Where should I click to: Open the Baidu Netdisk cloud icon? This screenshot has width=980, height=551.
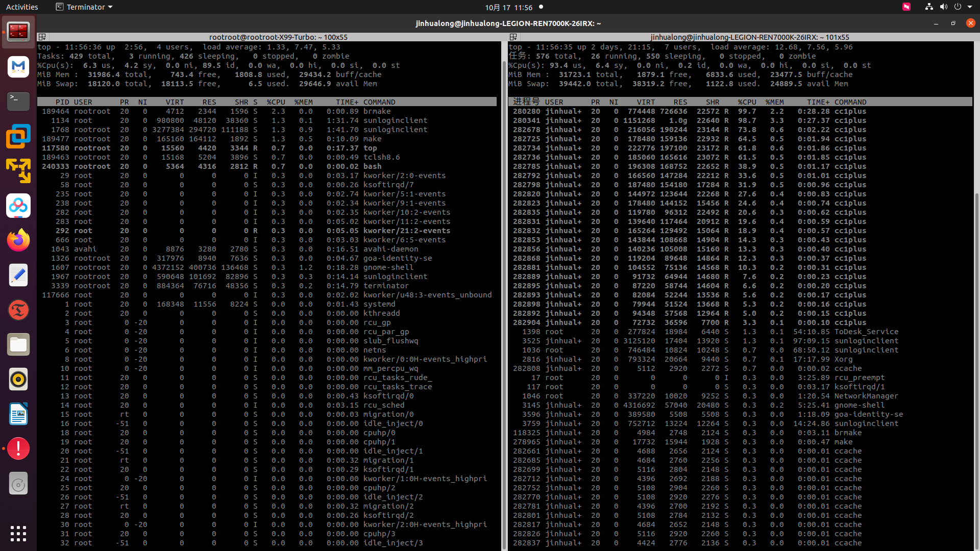(18, 206)
